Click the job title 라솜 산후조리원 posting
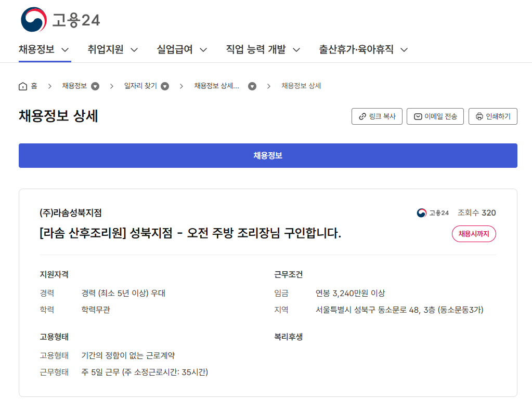Screen dimensions: 532x412 click(190, 233)
